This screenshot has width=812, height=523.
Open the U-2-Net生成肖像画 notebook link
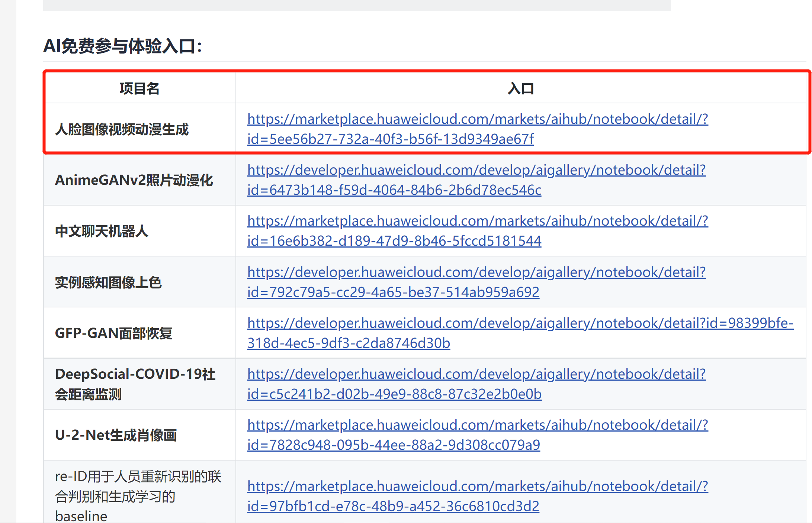(x=477, y=425)
